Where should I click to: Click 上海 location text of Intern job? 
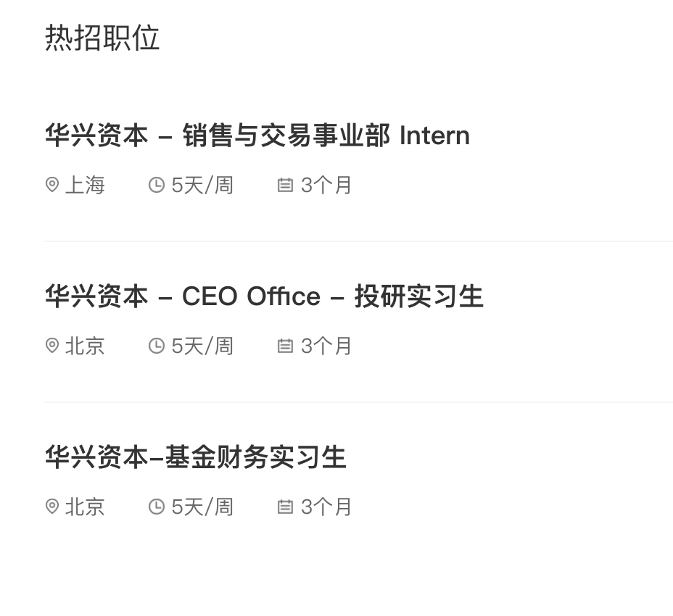click(86, 186)
